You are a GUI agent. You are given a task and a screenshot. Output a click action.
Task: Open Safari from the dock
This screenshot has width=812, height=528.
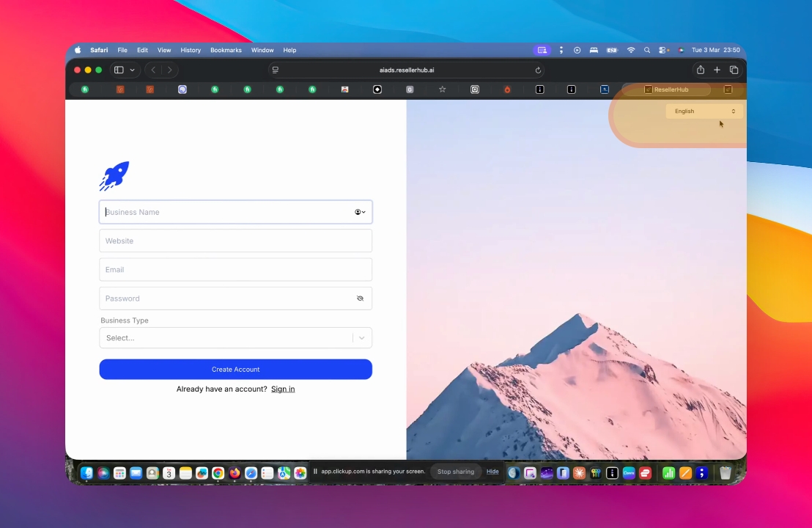coord(251,473)
